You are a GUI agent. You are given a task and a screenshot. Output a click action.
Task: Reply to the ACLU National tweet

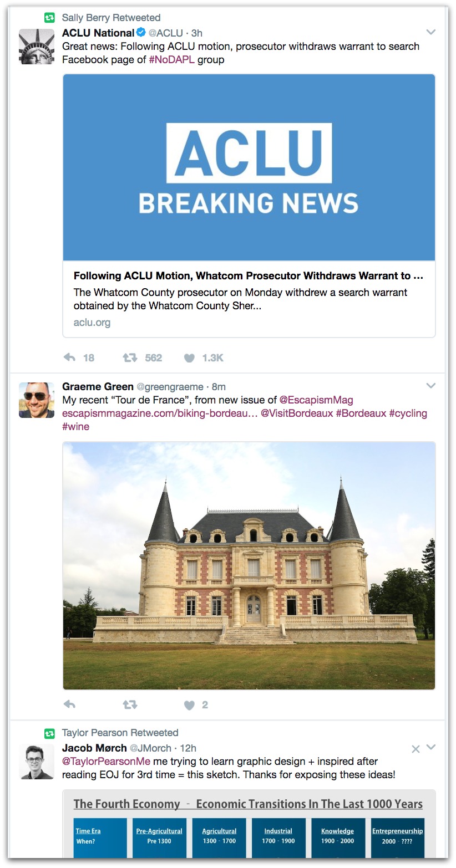69,358
